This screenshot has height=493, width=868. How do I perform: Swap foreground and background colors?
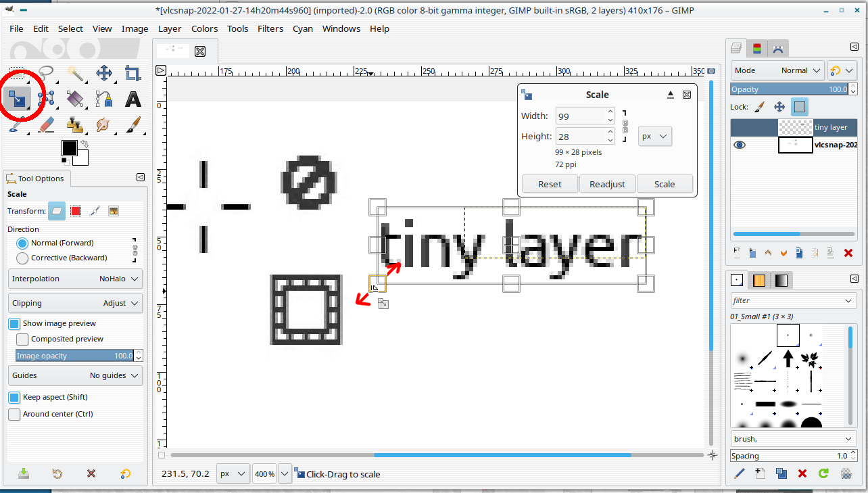coord(85,144)
